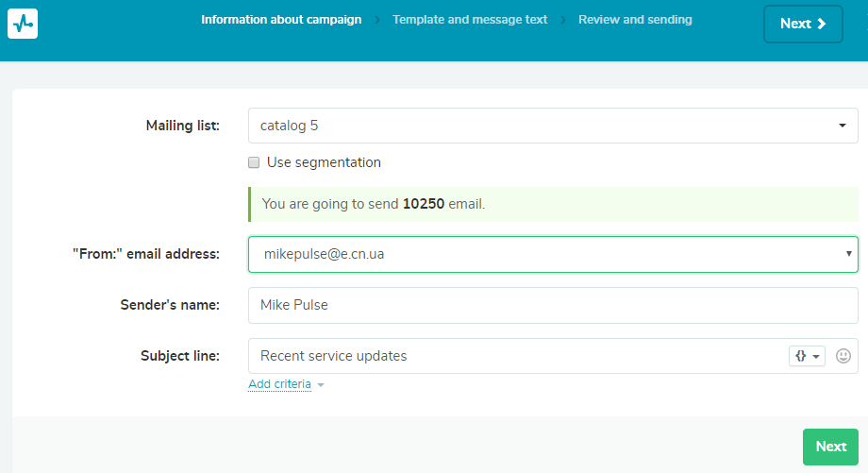This screenshot has width=868, height=473.
Task: Click the chevron on top Next button
Action: pyautogui.click(x=822, y=24)
